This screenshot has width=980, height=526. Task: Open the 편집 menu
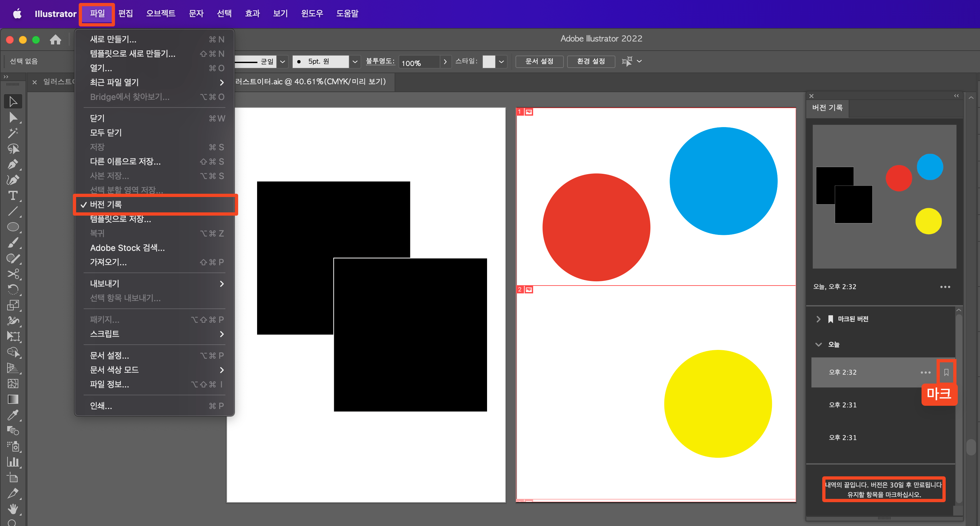pos(125,13)
